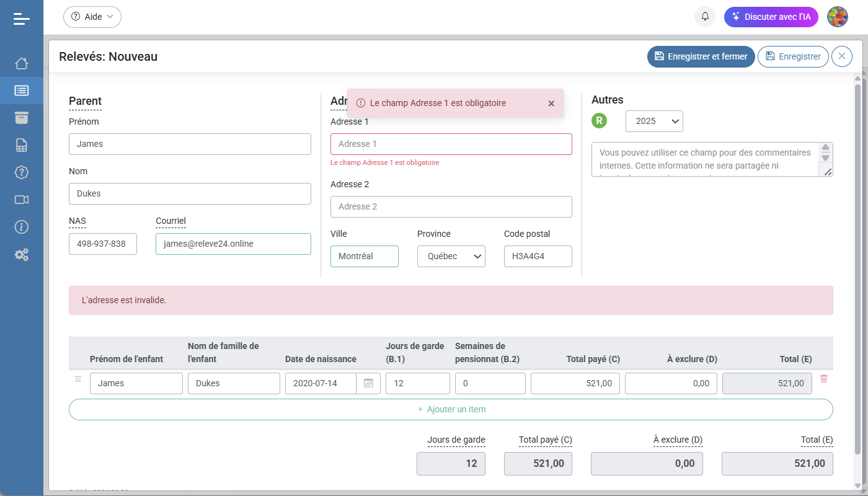Click Ajouter un item button
Viewport: 868px width, 496px height.
pyautogui.click(x=451, y=409)
